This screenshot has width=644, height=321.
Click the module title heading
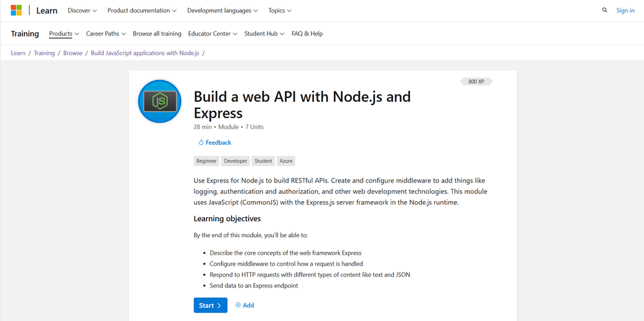click(302, 104)
